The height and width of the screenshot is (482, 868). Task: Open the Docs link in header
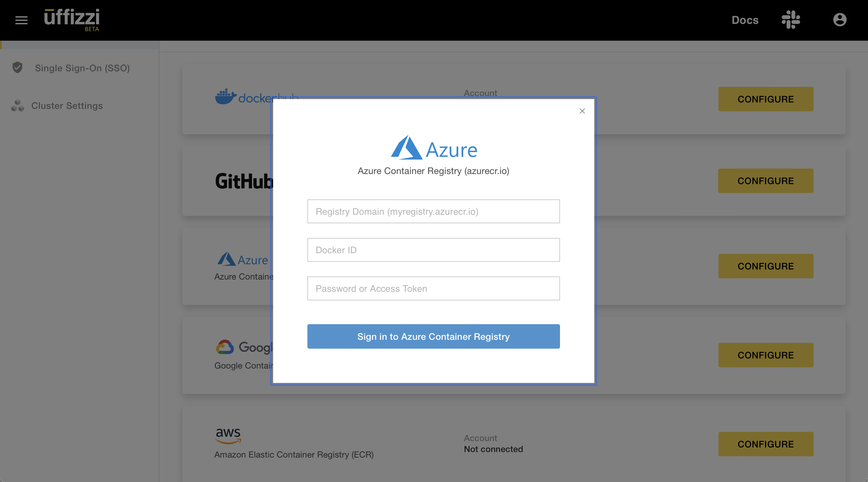745,20
